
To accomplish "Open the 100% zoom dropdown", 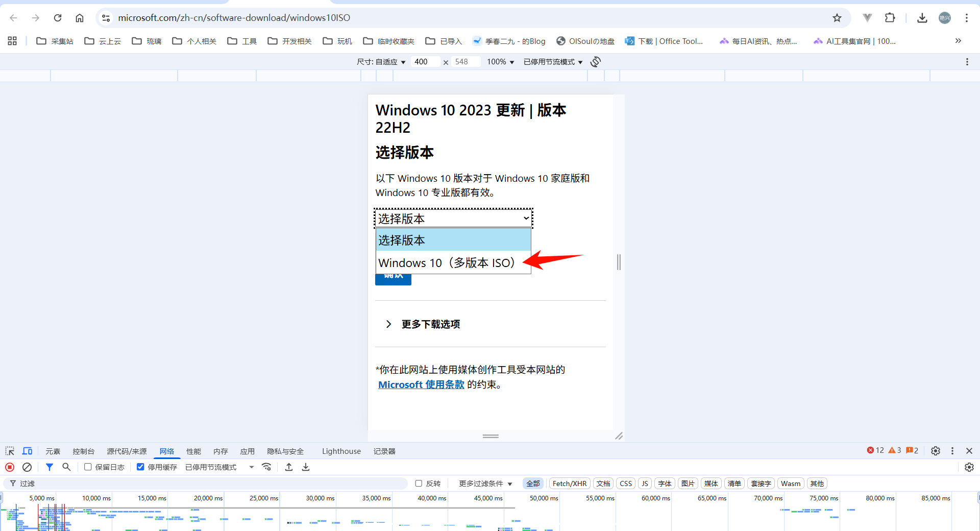I will (500, 62).
